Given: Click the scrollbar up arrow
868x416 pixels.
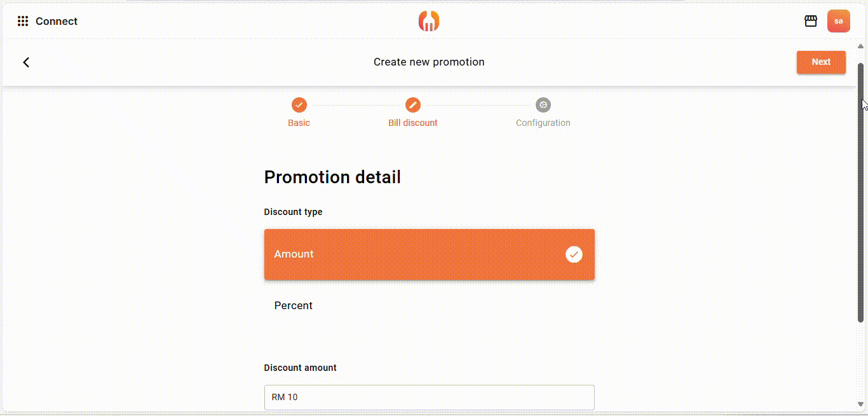Looking at the screenshot, I should 861,46.
